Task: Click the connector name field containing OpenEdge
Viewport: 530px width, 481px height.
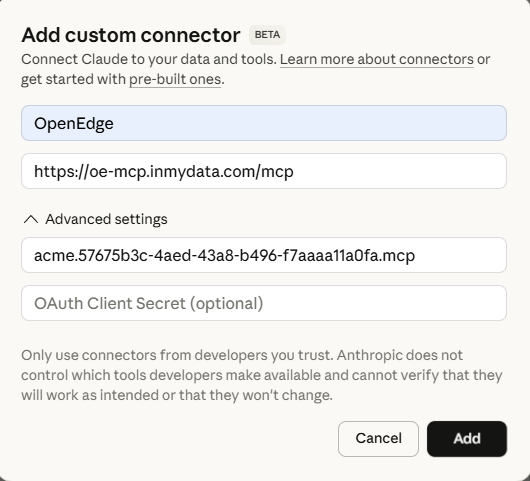Action: 264,123
